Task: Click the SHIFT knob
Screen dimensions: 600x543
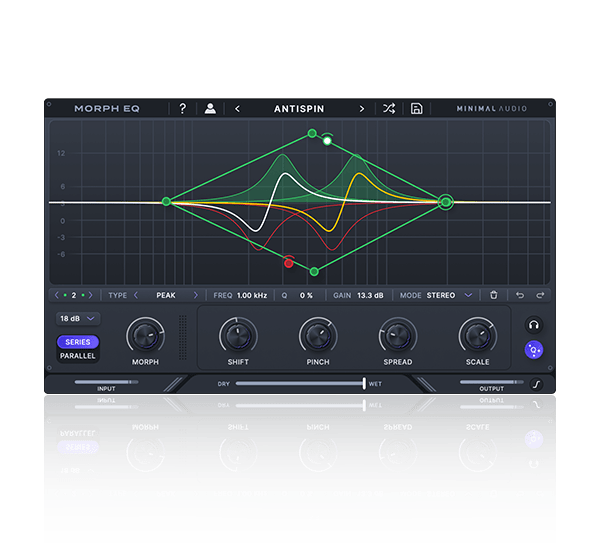Action: coord(238,336)
